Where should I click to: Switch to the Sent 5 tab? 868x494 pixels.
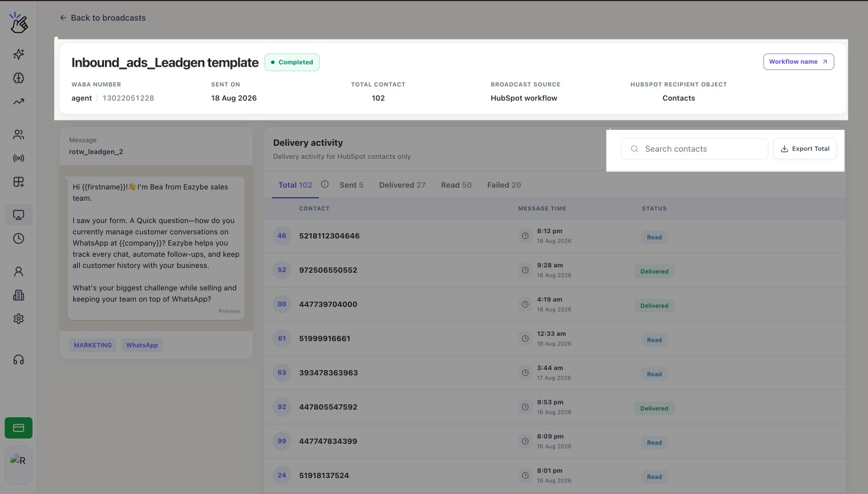click(351, 185)
